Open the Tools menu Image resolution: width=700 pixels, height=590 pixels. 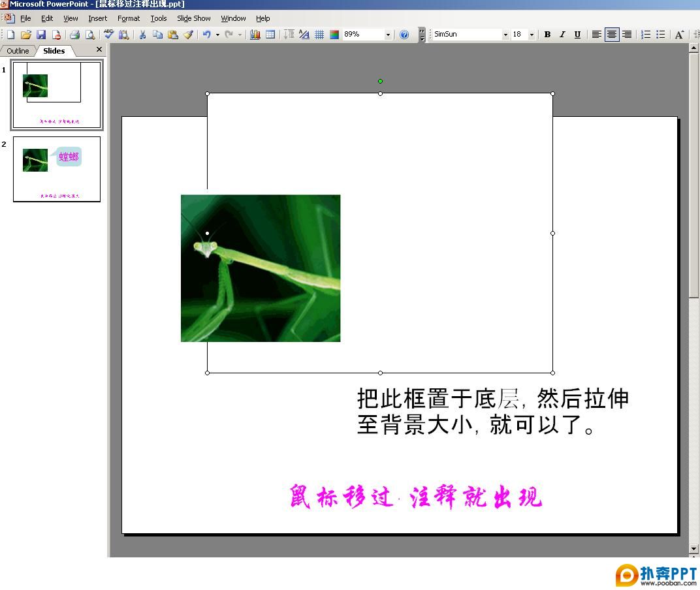coord(159,18)
